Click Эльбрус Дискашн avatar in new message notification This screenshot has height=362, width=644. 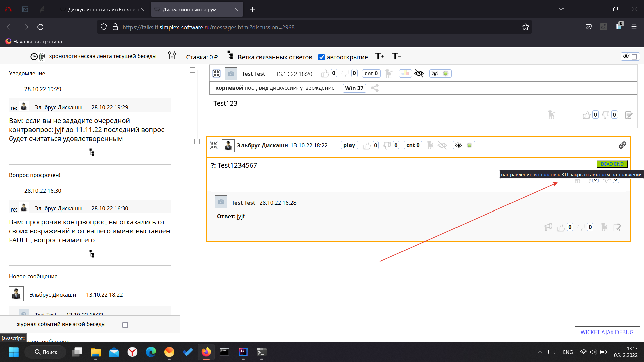tap(16, 294)
